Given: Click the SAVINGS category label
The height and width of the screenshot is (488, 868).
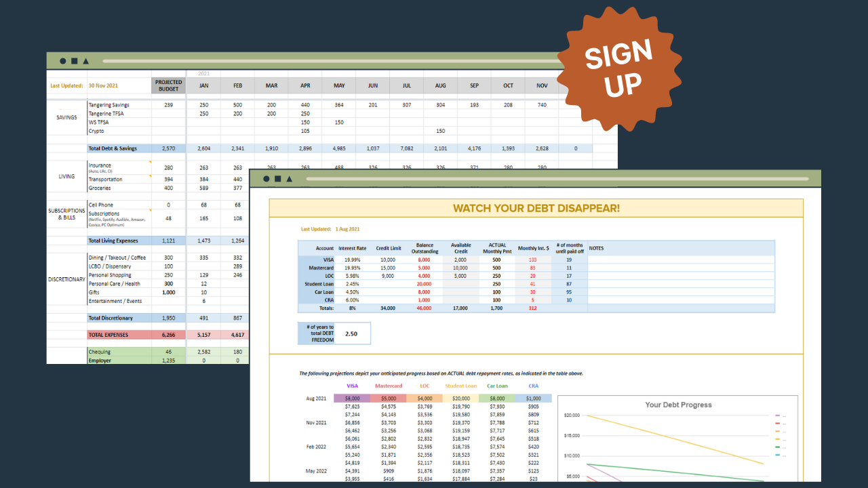Looking at the screenshot, I should click(66, 117).
